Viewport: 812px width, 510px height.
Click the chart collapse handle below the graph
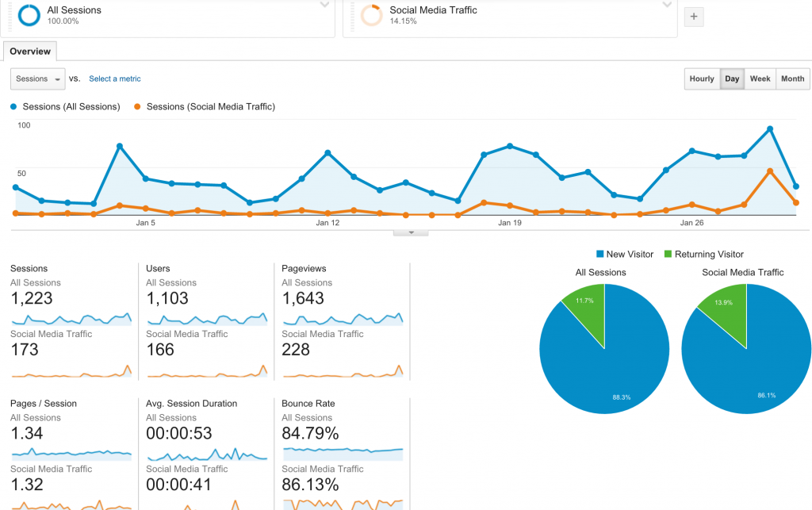411,233
